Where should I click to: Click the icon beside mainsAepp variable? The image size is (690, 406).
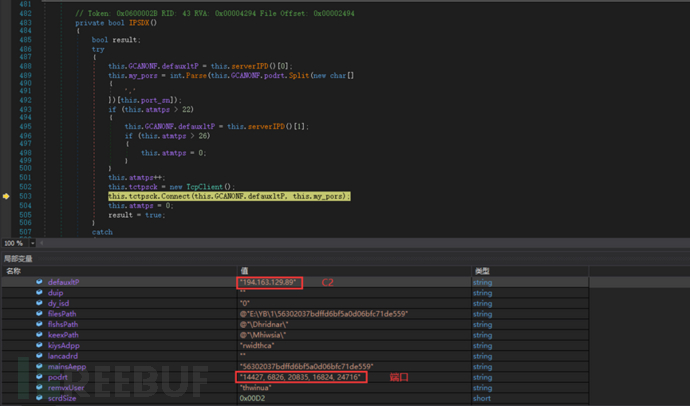[39, 366]
